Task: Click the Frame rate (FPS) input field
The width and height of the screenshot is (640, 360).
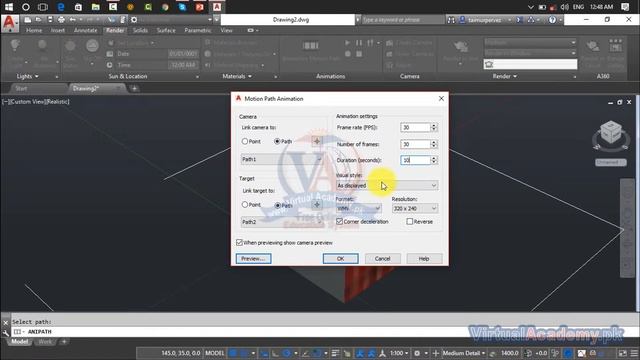Action: [416, 127]
